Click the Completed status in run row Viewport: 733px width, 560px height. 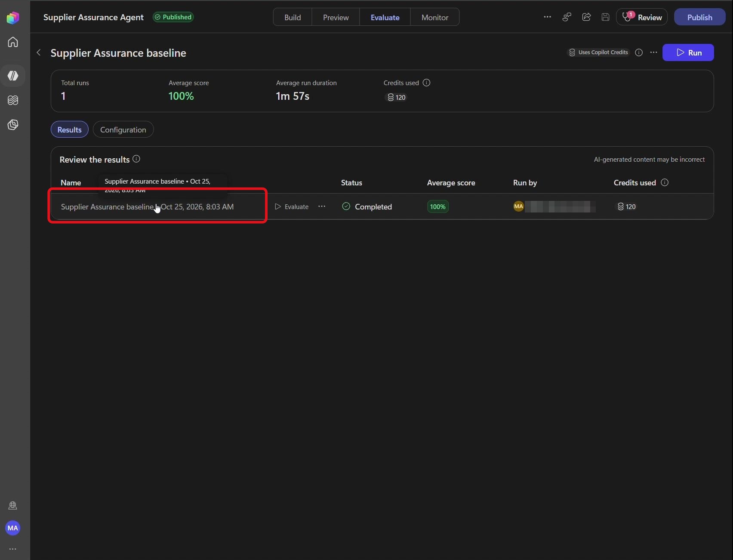(367, 206)
